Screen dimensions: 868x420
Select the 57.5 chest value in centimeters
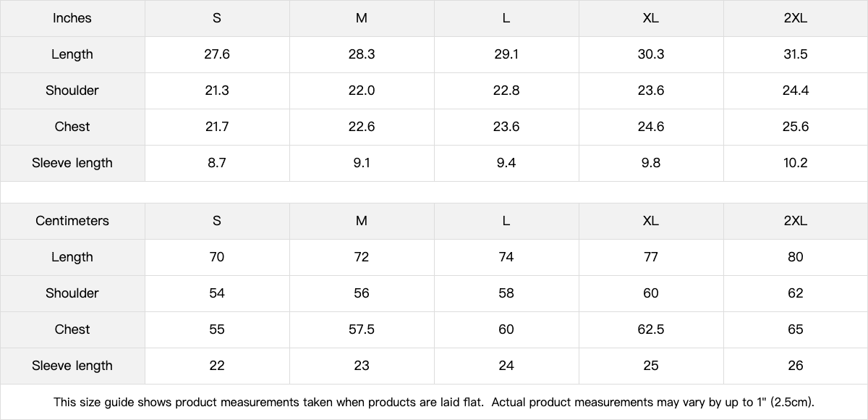(362, 329)
